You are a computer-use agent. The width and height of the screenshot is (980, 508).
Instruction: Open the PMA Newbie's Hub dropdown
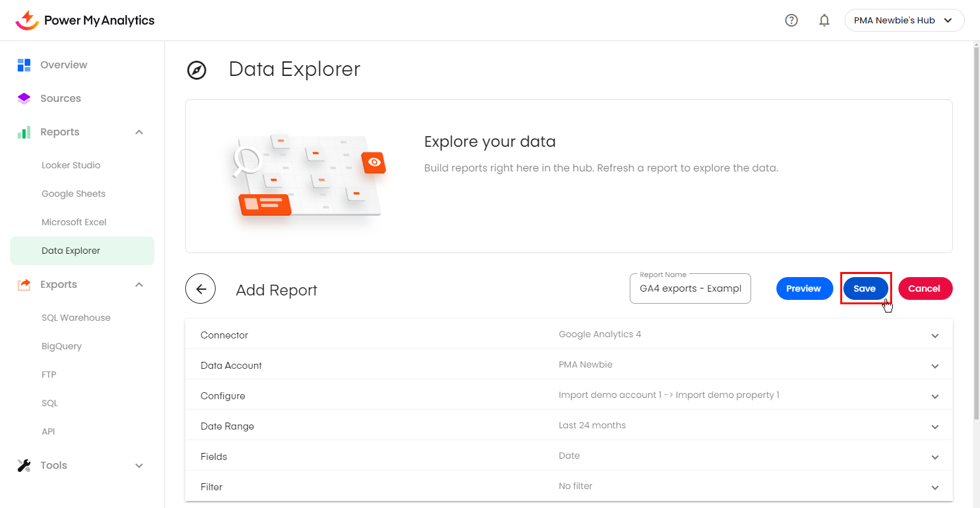pyautogui.click(x=903, y=20)
